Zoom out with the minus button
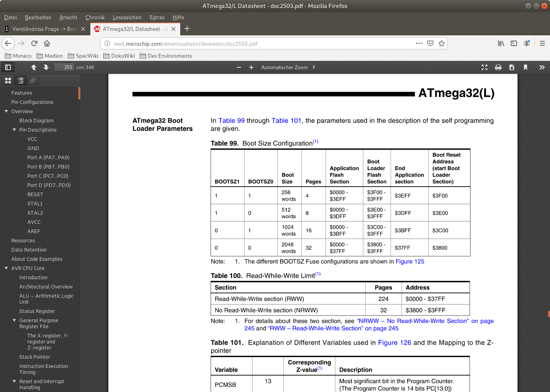Image resolution: width=550 pixels, height=392 pixels. (x=239, y=67)
